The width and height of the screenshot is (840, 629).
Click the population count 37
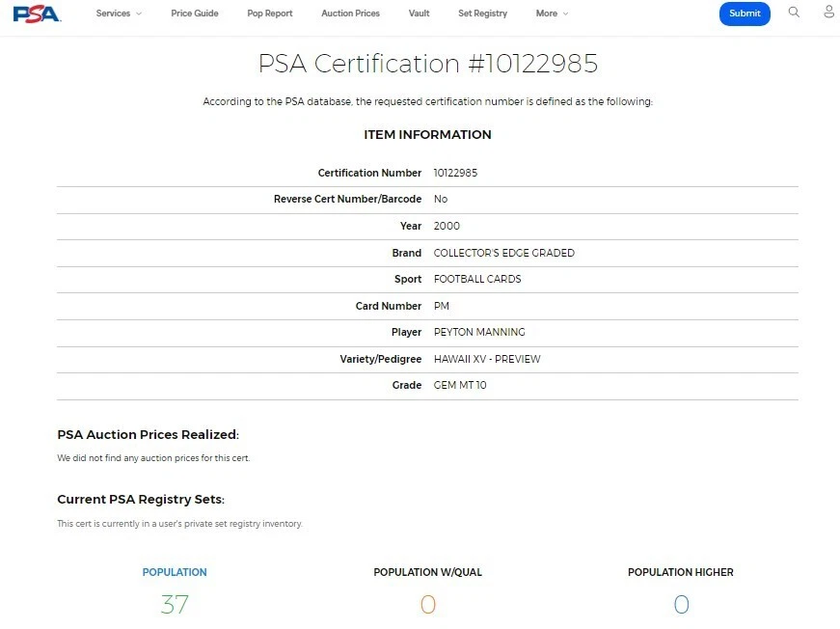click(175, 605)
